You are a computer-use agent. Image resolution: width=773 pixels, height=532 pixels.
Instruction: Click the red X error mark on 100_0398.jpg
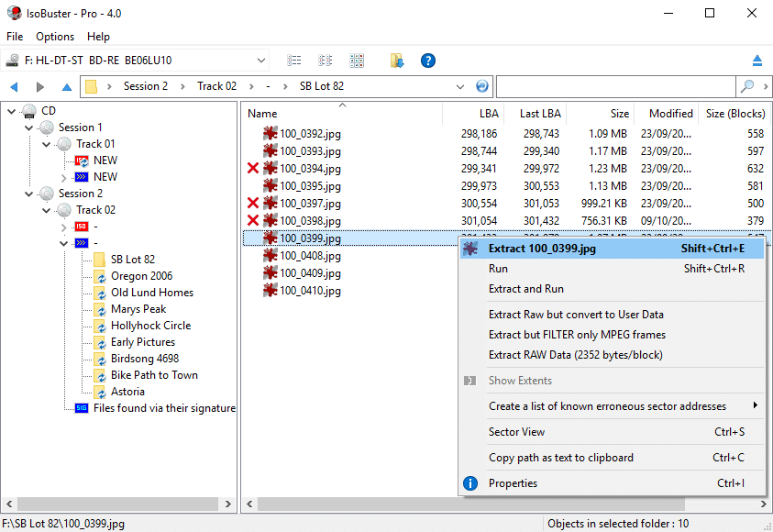pos(253,220)
